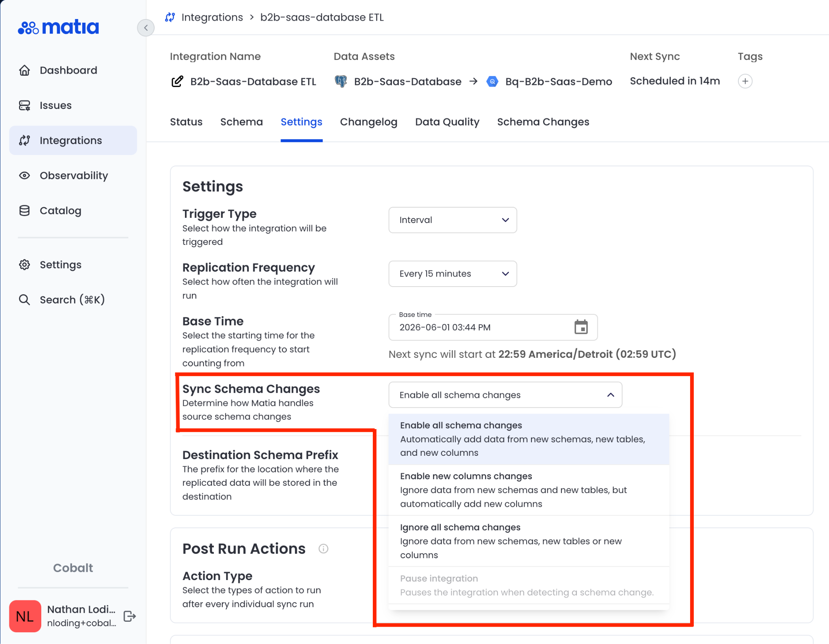Click the logout icon next to Nathan
Viewport: 829px width, 644px height.
click(130, 616)
